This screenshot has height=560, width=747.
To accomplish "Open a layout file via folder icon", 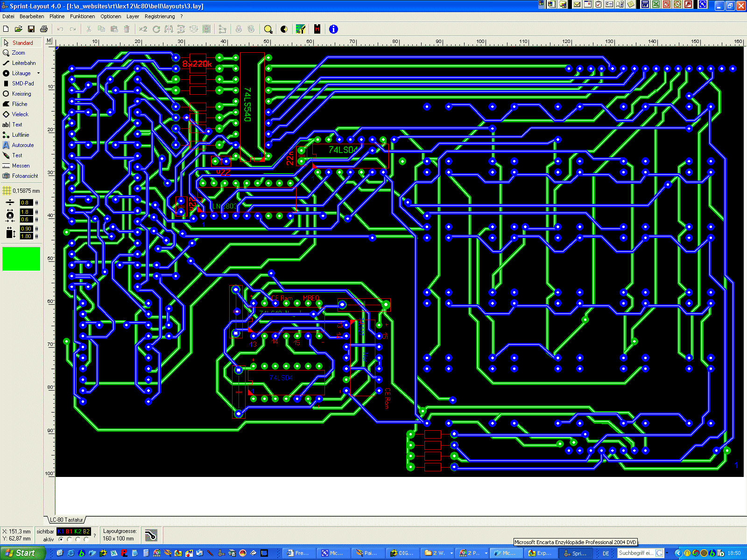I will point(19,29).
